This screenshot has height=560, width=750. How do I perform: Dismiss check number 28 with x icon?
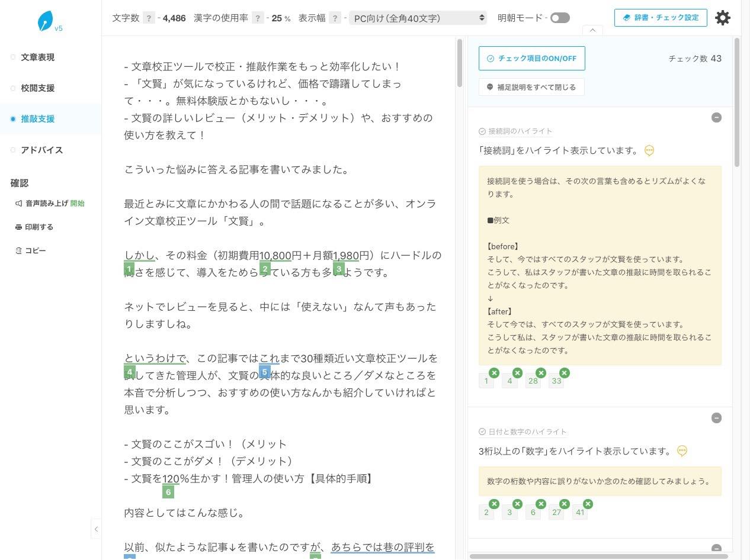(541, 373)
